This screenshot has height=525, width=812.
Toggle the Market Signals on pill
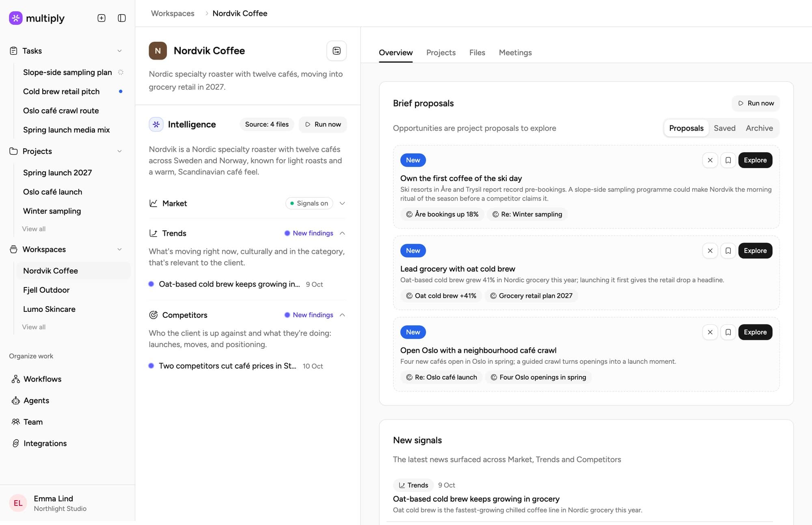(309, 203)
